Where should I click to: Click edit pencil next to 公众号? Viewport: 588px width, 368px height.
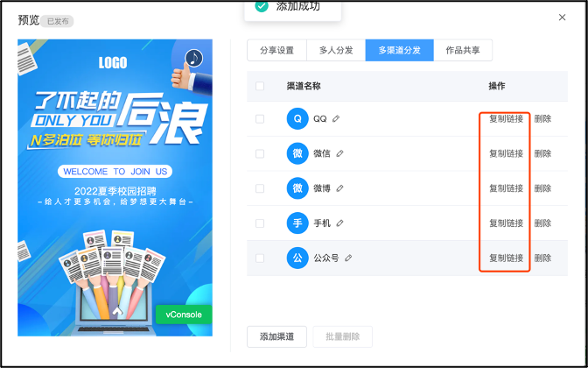[348, 258]
